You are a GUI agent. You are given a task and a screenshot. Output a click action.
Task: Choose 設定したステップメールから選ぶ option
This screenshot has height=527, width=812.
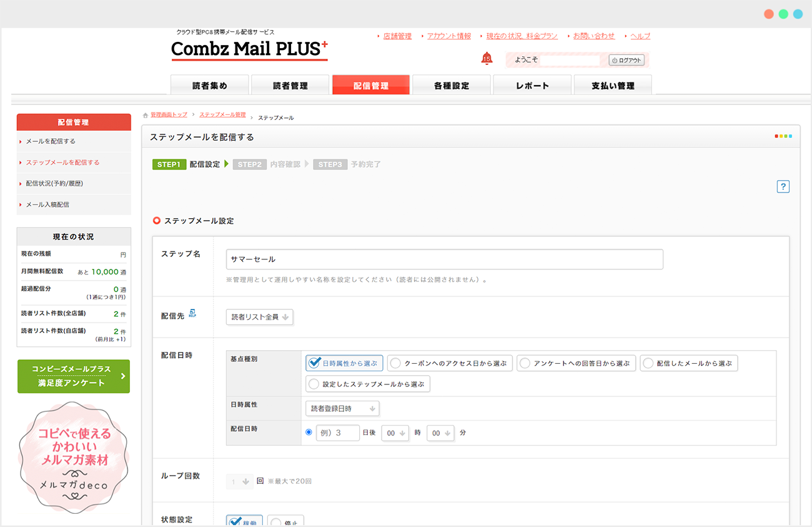pyautogui.click(x=368, y=384)
